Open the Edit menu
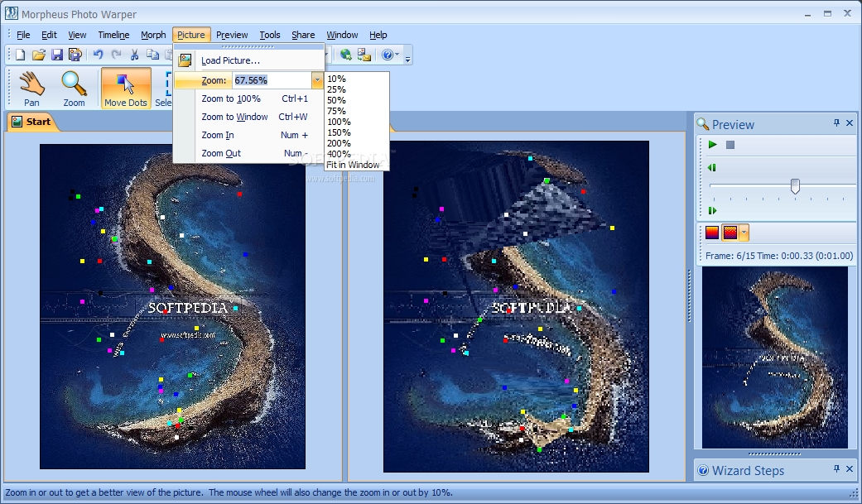 tap(49, 35)
